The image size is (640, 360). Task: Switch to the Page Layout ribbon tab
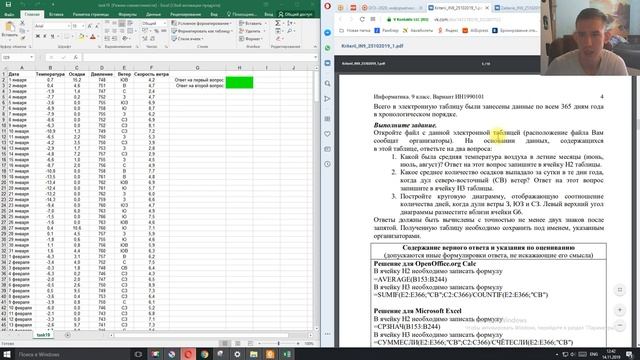(91, 14)
